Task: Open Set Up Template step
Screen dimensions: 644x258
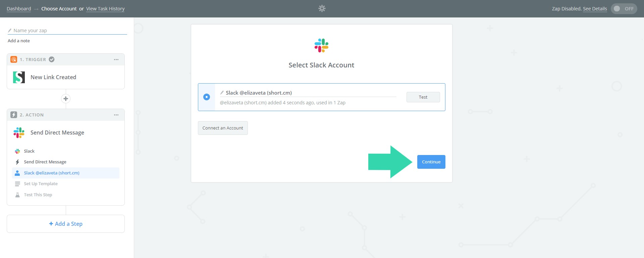Action: pyautogui.click(x=41, y=184)
